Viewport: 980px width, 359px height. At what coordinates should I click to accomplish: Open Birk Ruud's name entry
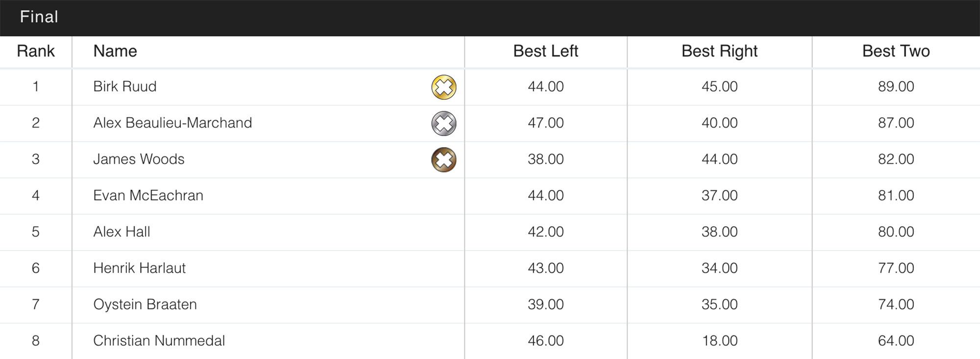(125, 87)
